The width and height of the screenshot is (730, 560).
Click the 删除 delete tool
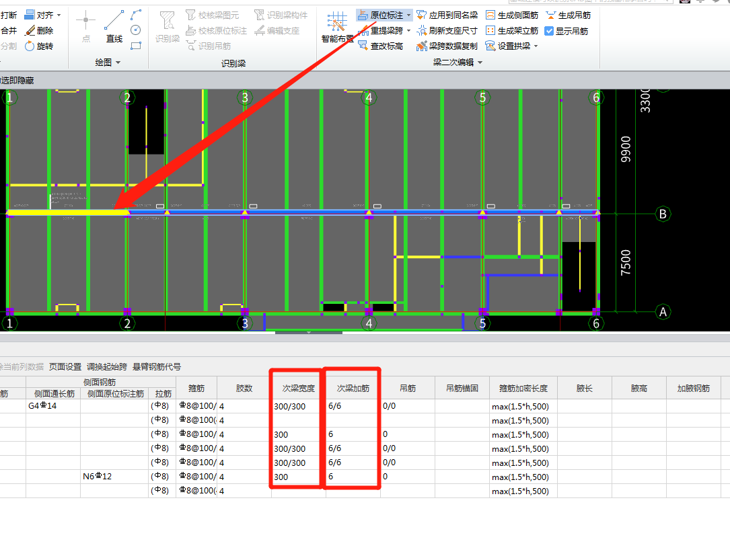(39, 31)
